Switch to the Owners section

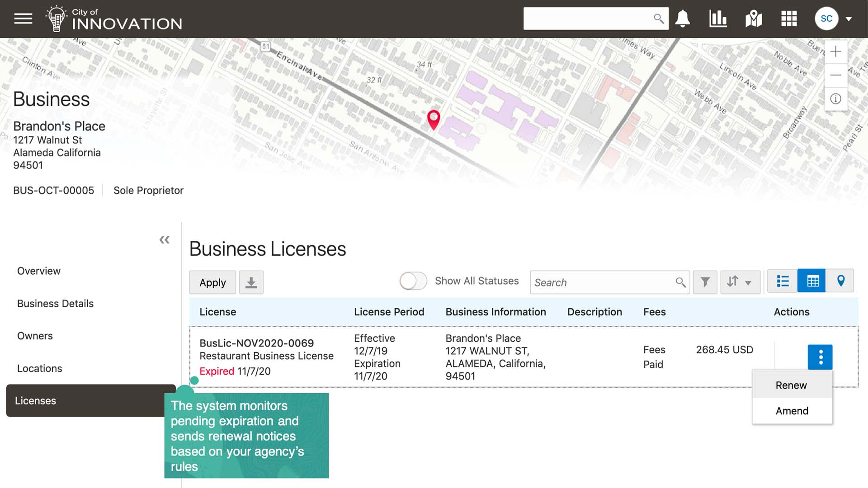coord(35,336)
